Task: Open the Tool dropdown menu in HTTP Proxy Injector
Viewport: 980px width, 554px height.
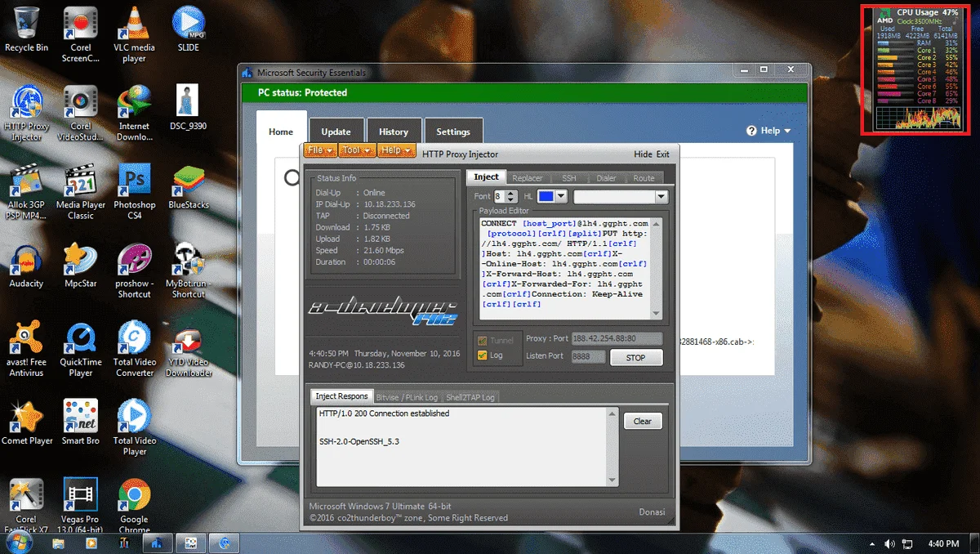Action: [357, 150]
